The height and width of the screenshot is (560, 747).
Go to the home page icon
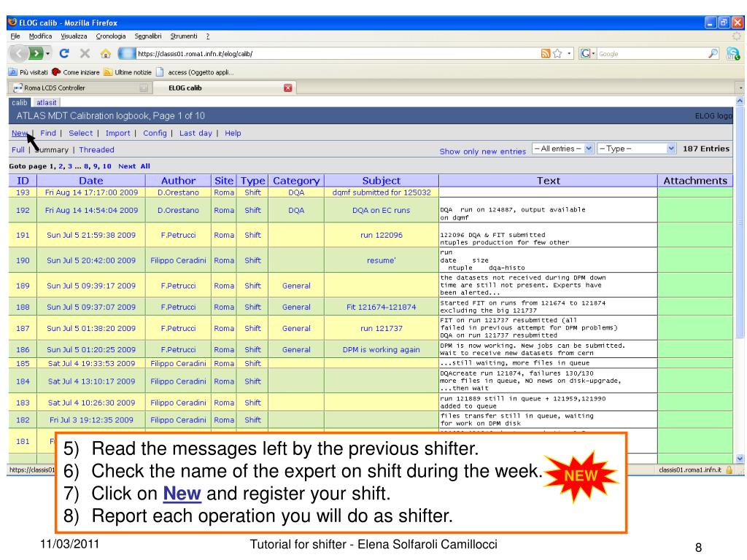[106, 53]
